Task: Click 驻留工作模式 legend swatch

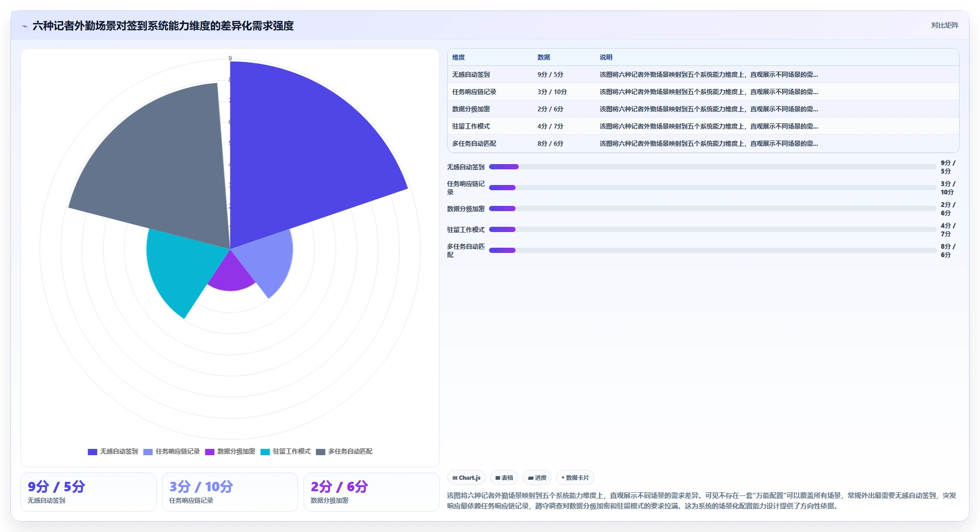Action: click(x=265, y=452)
